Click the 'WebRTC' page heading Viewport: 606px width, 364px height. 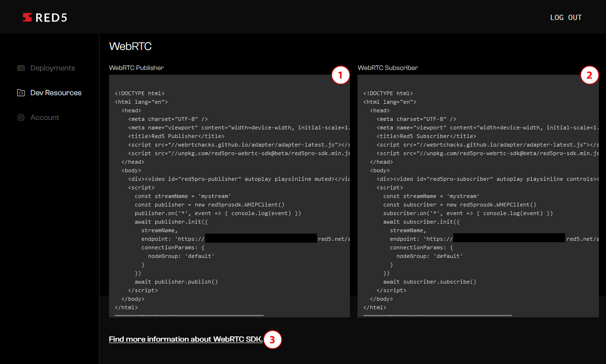(x=130, y=46)
